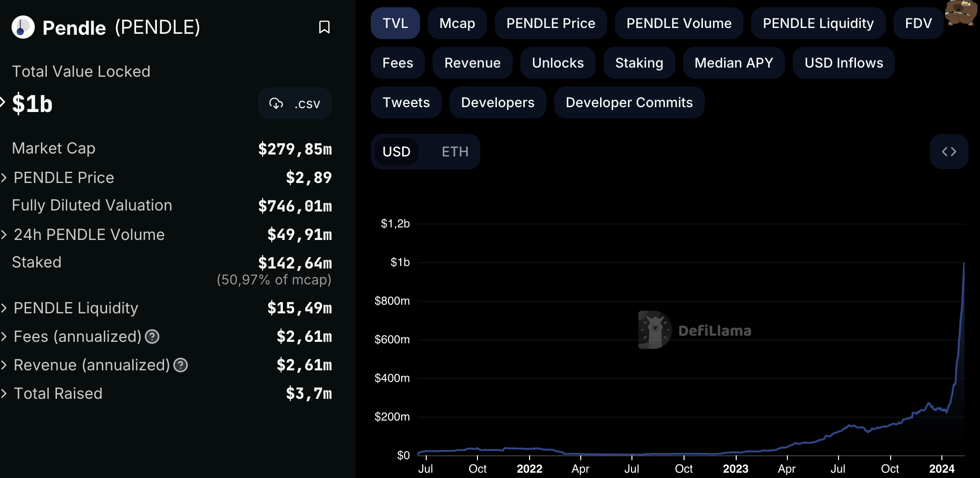Enable Fees chart metric
Viewport: 980px width, 478px height.
398,63
